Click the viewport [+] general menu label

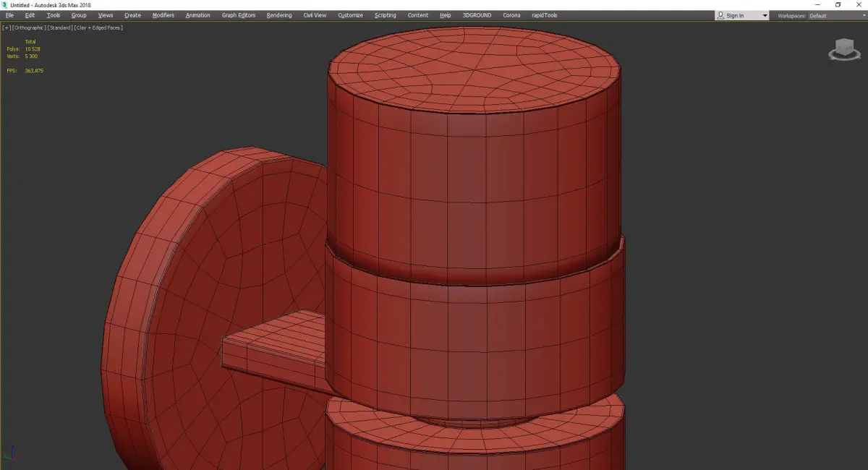point(7,27)
